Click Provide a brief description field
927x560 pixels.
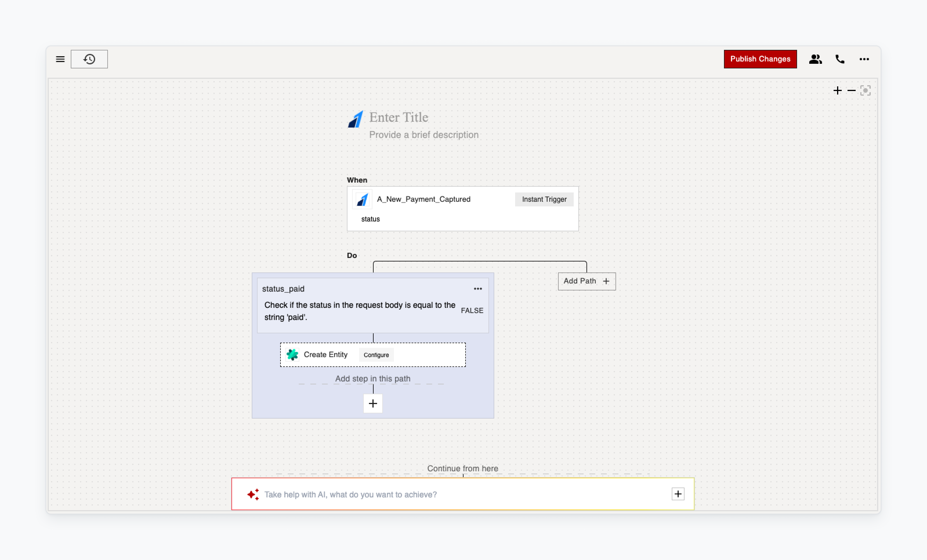pyautogui.click(x=424, y=134)
